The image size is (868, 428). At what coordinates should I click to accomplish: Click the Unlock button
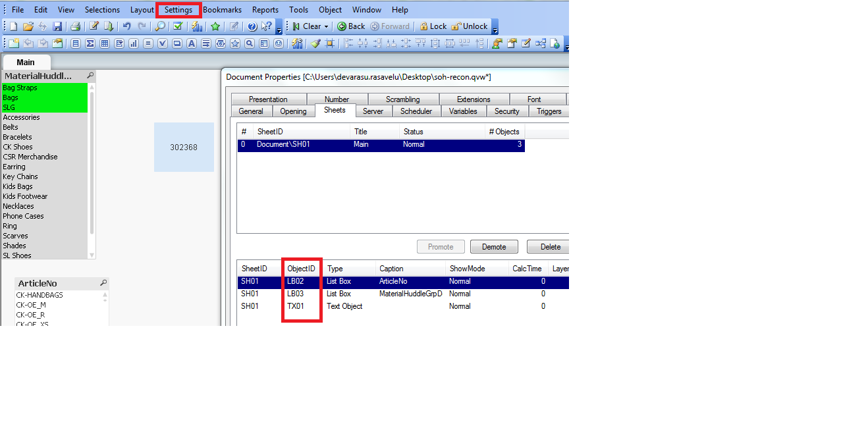pos(470,26)
